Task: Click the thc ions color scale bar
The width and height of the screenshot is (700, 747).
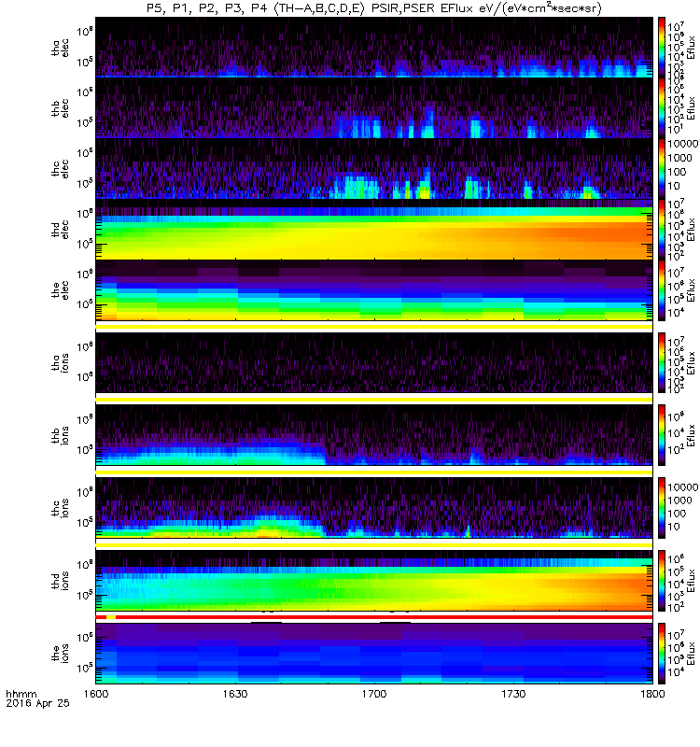Action: click(x=662, y=508)
